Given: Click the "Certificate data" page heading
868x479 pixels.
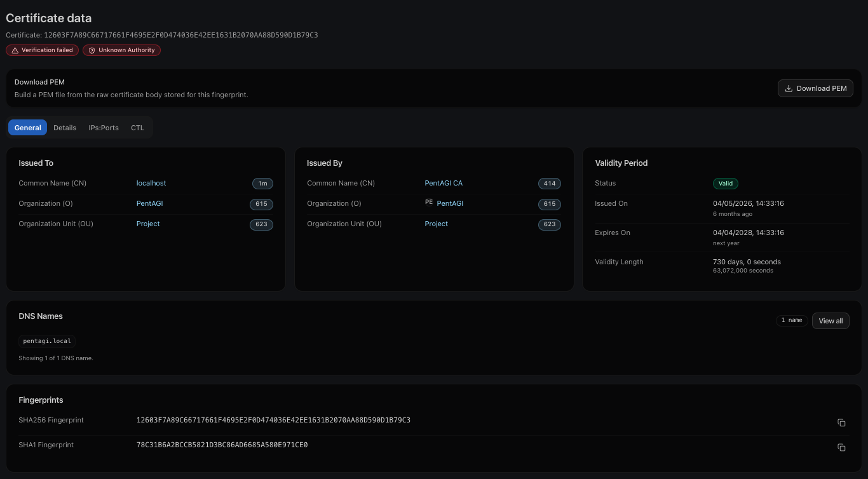Looking at the screenshot, I should tap(48, 18).
